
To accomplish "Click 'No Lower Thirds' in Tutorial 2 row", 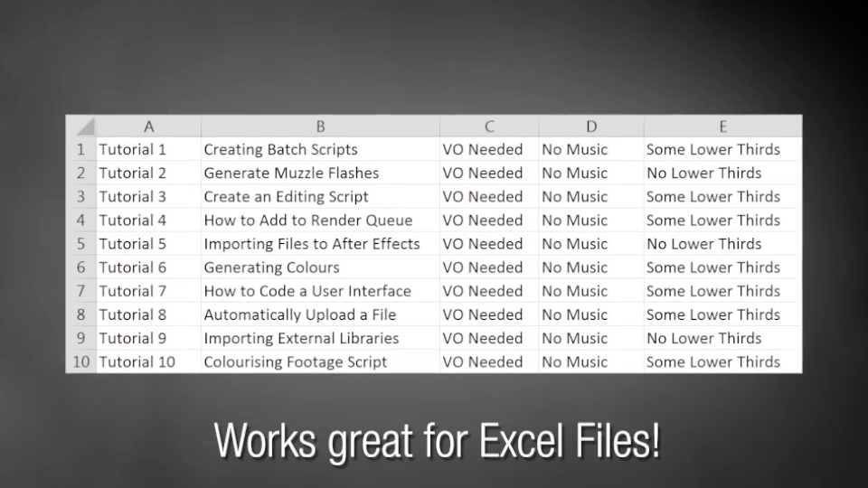I will pos(723,174).
